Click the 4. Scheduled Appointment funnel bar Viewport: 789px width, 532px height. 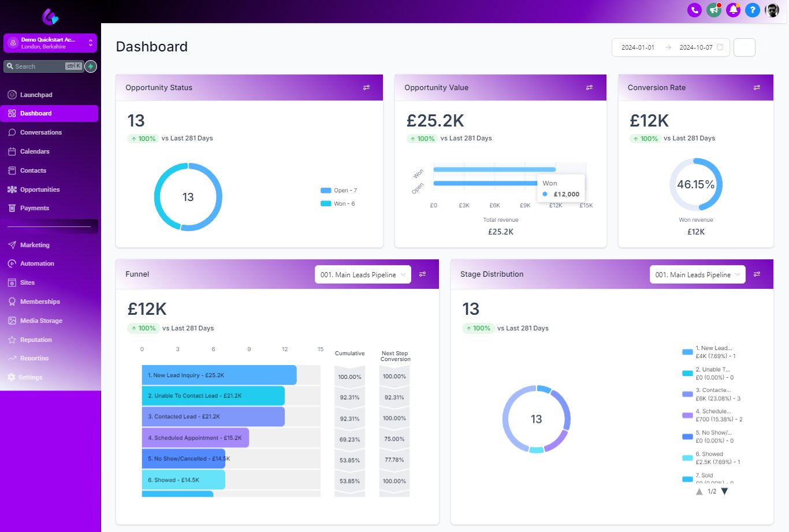tap(195, 438)
